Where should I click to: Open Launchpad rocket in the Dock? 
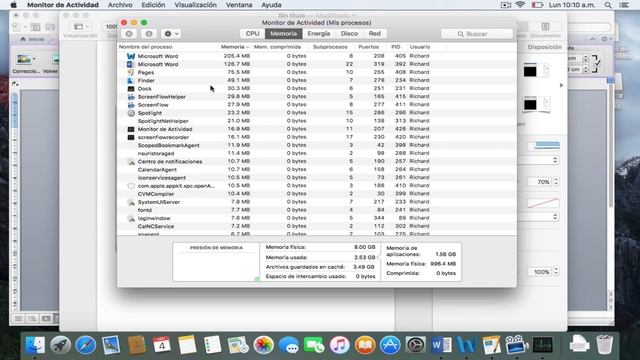coord(60,345)
